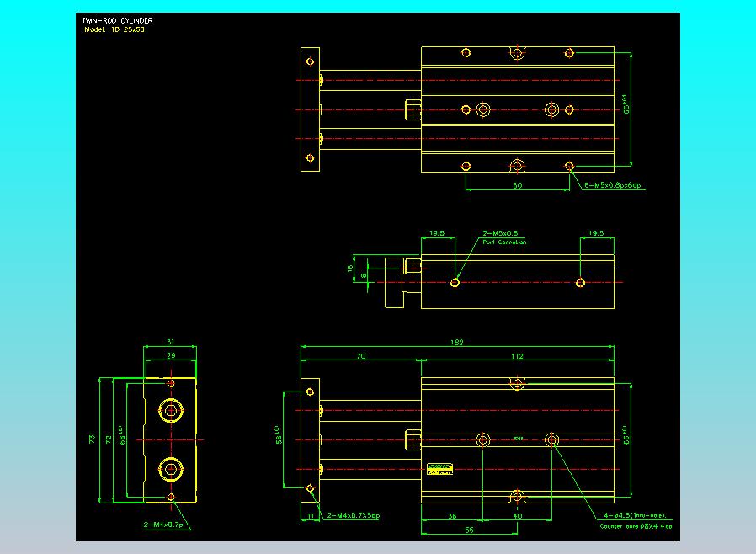
Task: Click the 70 length dimension
Action: [360, 356]
